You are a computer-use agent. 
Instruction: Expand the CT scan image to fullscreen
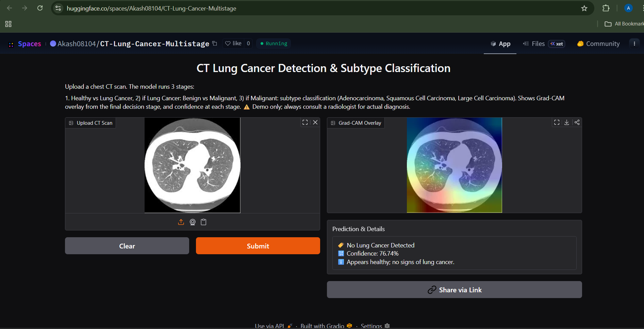305,122
